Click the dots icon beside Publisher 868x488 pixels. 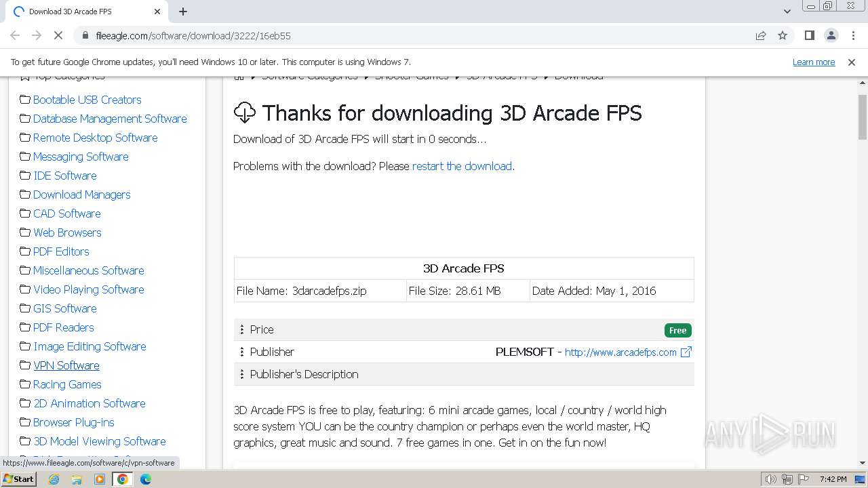(241, 352)
